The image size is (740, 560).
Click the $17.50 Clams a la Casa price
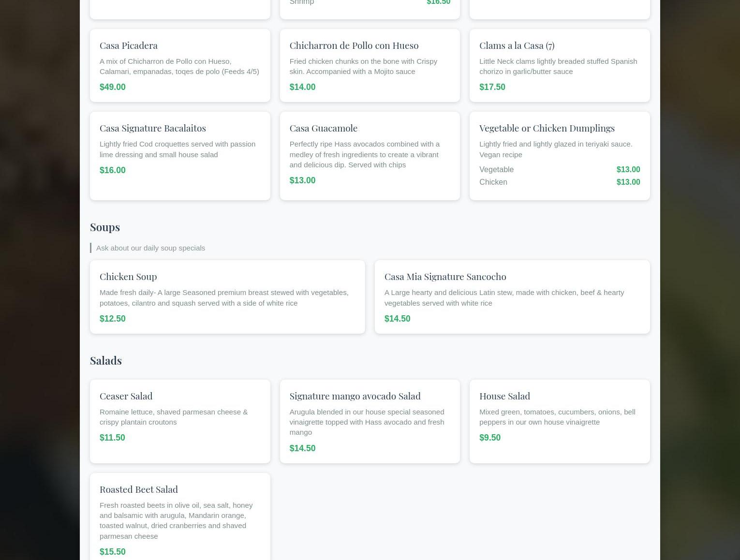click(x=492, y=87)
